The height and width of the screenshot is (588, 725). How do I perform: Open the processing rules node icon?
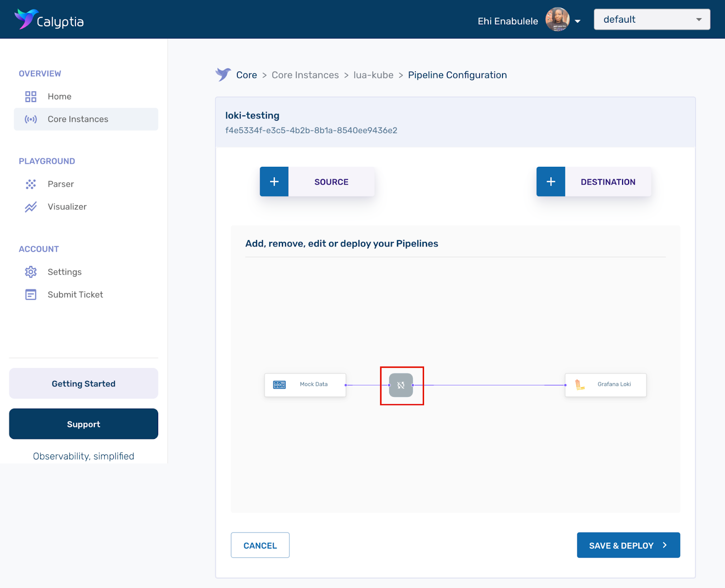click(x=401, y=385)
